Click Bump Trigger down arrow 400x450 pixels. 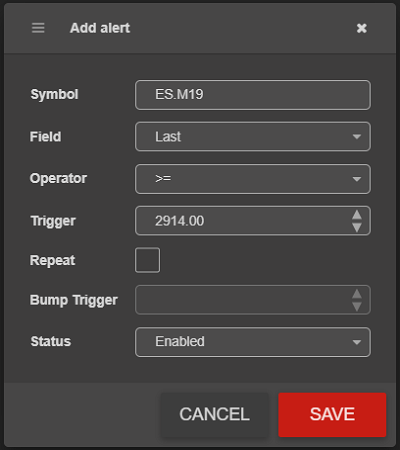pyautogui.click(x=357, y=306)
